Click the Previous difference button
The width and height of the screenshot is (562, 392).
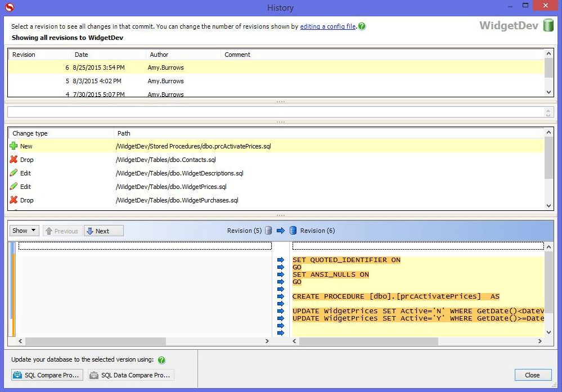pos(62,231)
